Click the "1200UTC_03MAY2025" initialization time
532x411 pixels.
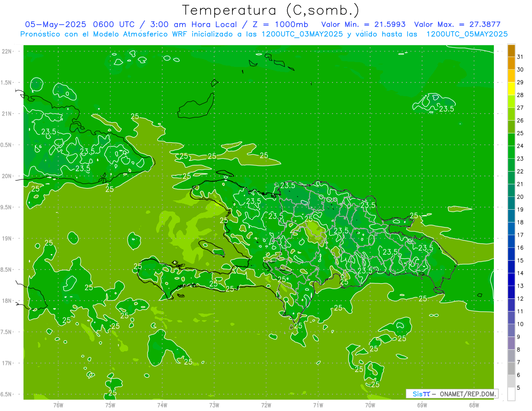coord(302,34)
